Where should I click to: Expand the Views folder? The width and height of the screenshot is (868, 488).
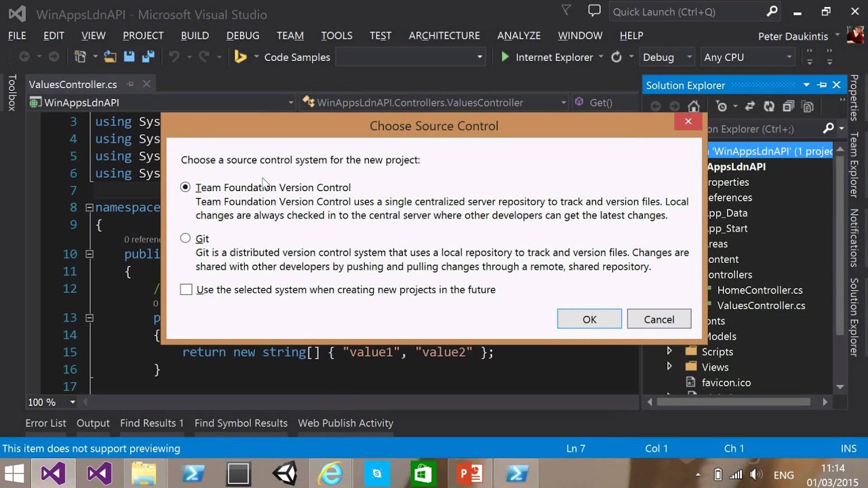669,367
